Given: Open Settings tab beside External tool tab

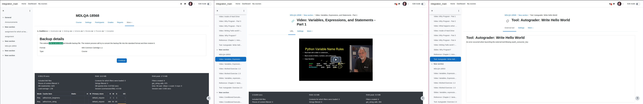Looking at the screenshot, I should click(x=521, y=28).
